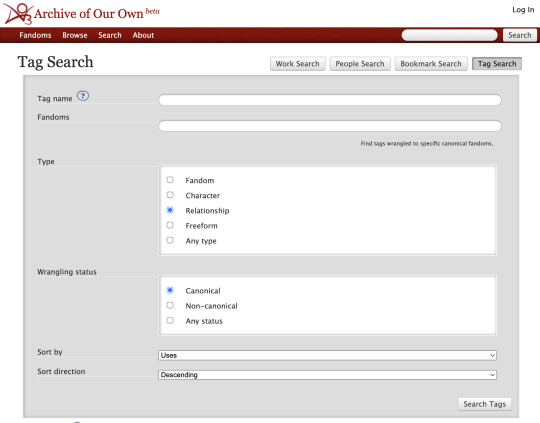Select the Relationship type radio button
Screen dimensions: 540x423
(x=170, y=210)
